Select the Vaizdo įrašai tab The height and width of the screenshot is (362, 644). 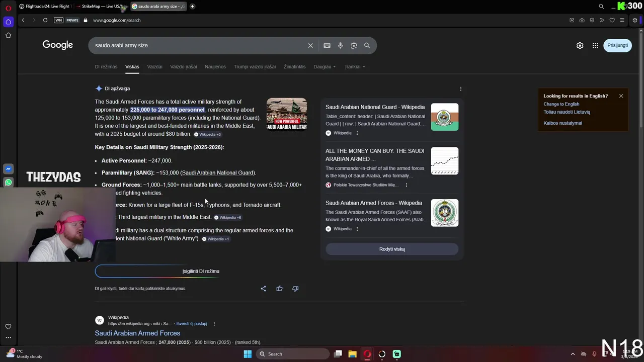tap(183, 66)
